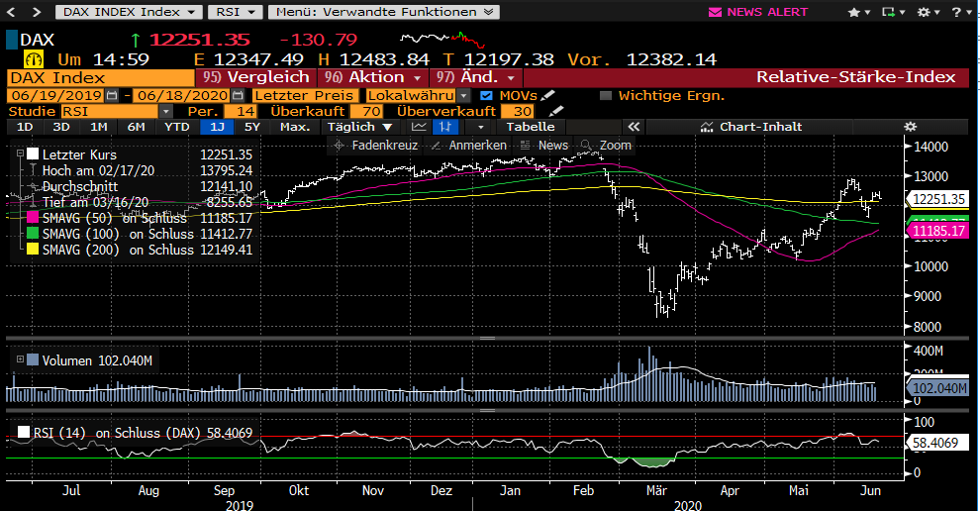Open the Täglich periodicity dropdown

click(360, 127)
